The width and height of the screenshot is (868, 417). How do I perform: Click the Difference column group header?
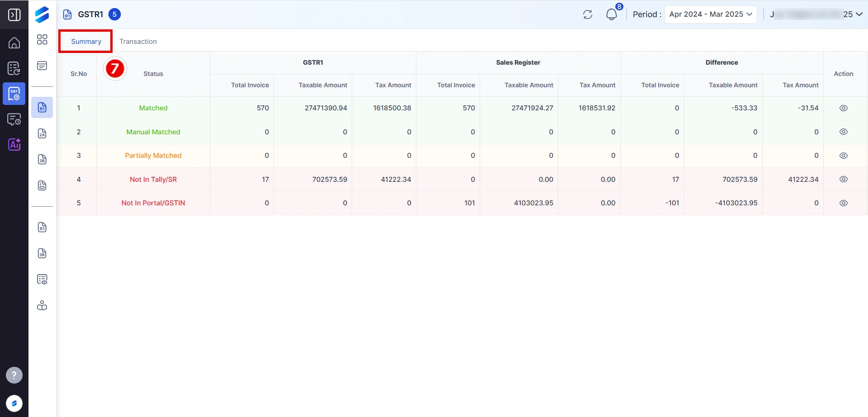click(x=722, y=62)
